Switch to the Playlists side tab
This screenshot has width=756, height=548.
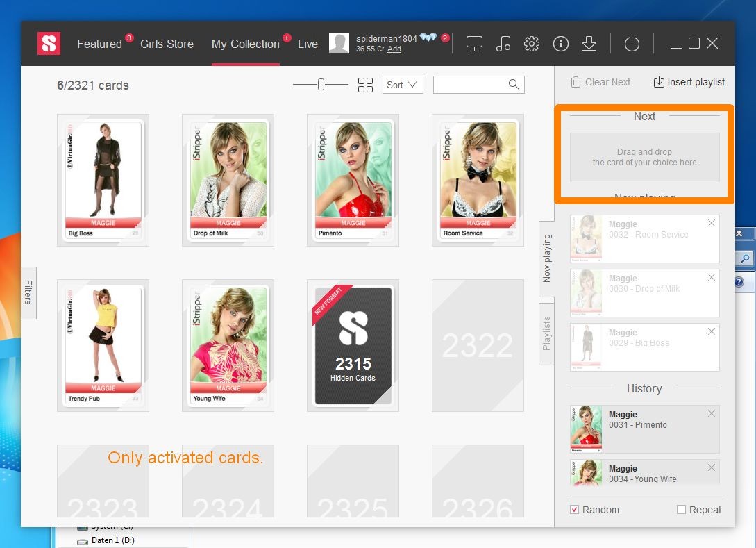click(x=546, y=333)
